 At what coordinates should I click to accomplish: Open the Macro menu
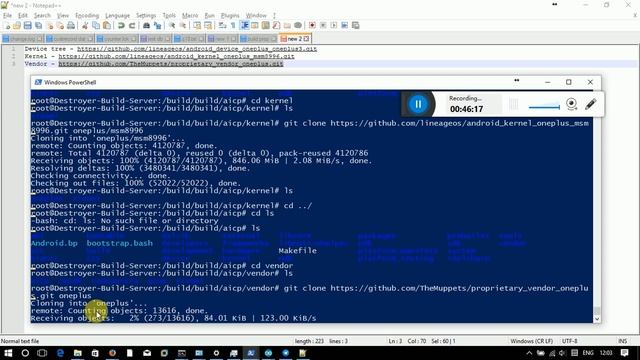(x=190, y=16)
